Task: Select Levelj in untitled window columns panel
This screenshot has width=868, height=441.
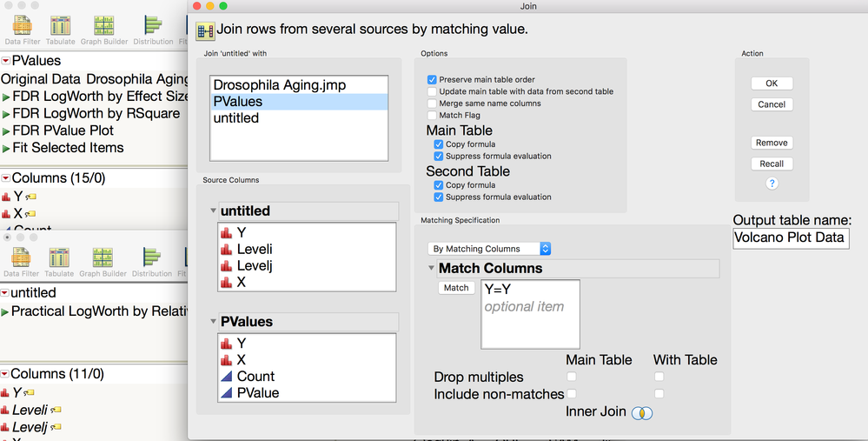Action: tap(31, 427)
